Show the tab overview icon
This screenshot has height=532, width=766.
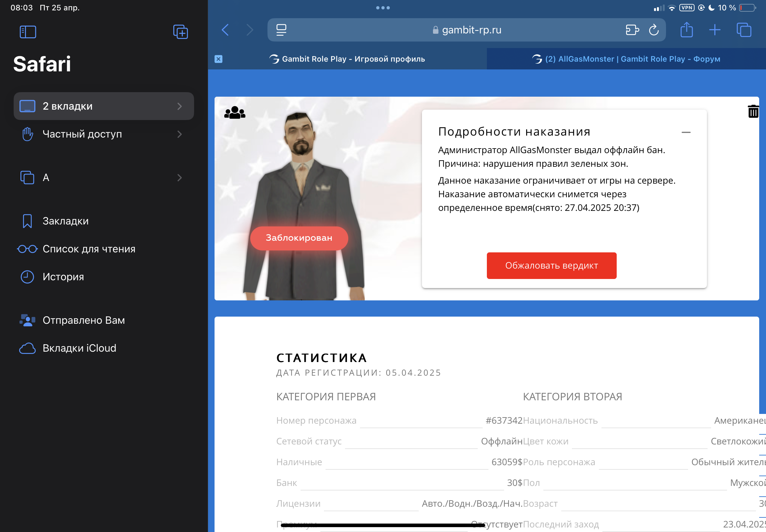pos(743,30)
